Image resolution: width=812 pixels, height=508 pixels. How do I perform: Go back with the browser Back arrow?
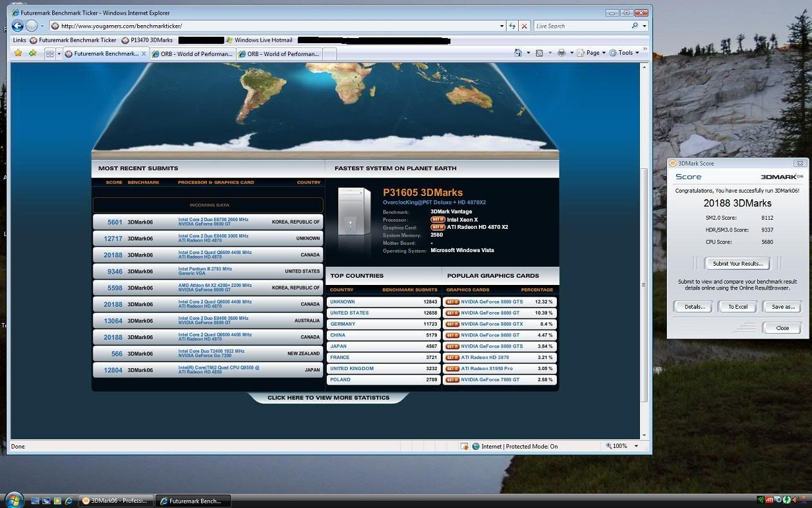tap(18, 26)
